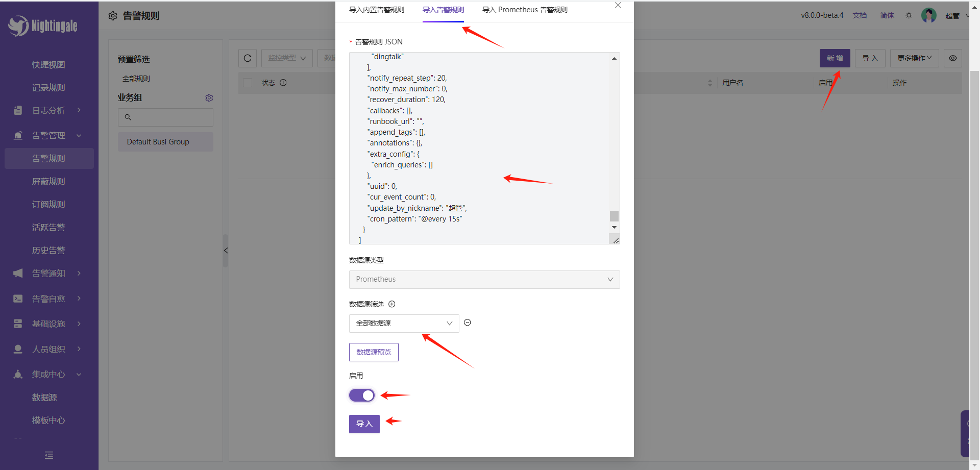Open the 全部数据源 dropdown
The height and width of the screenshot is (470, 980).
pos(404,324)
